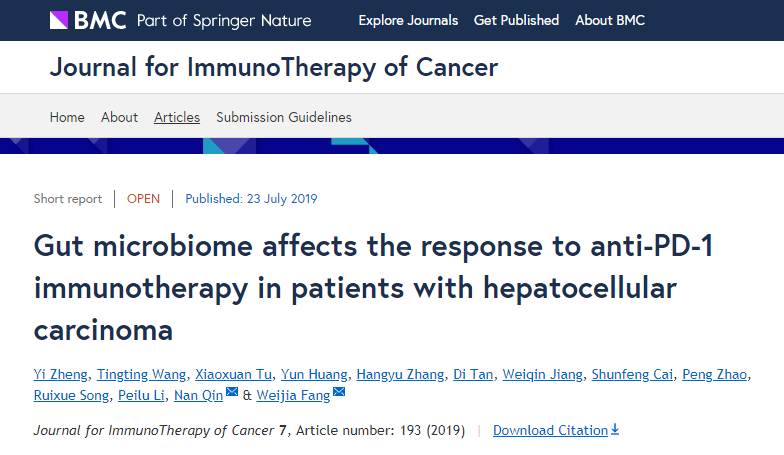Click the download arrow icon after Download Citation

pyautogui.click(x=615, y=430)
